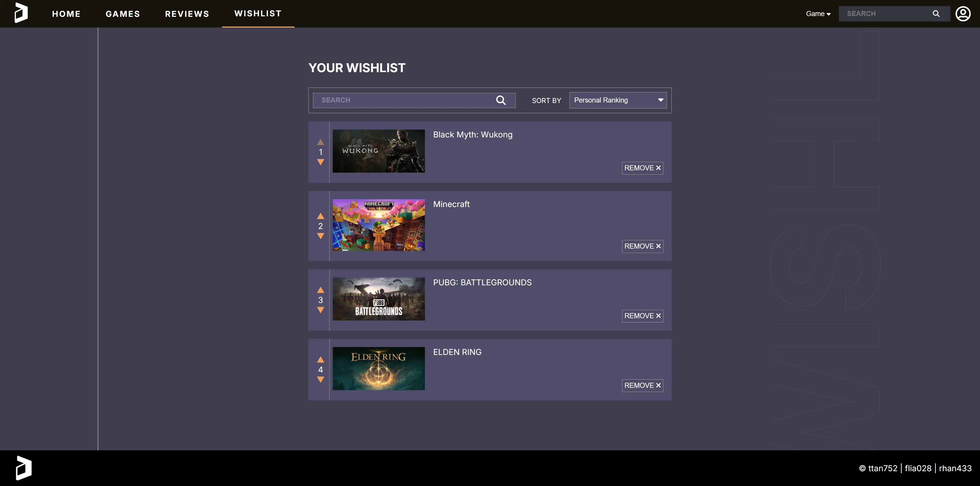The image size is (980, 486).
Task: Click the wishlist search magnifier icon
Action: [501, 100]
